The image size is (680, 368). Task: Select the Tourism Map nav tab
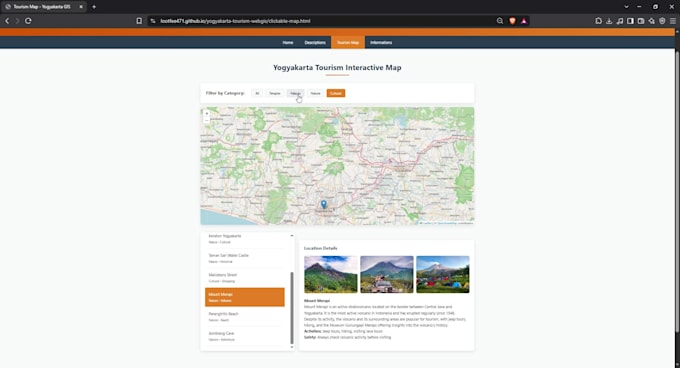click(348, 42)
